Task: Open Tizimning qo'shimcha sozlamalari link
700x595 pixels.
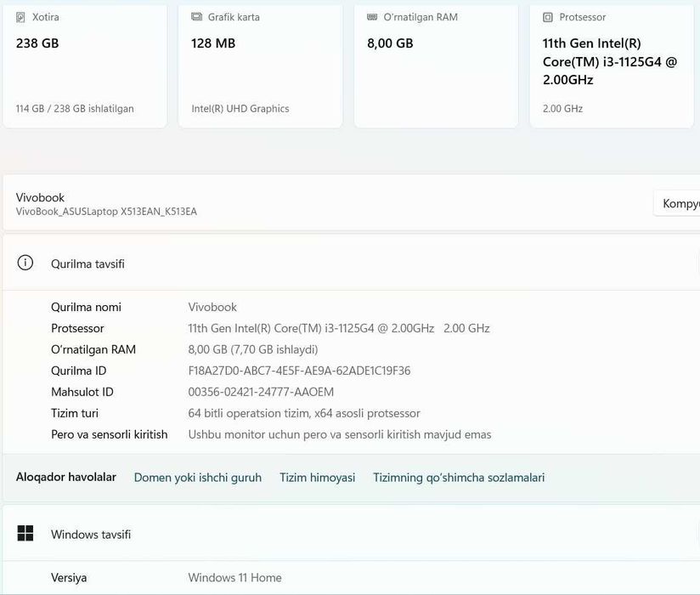Action: 459,478
